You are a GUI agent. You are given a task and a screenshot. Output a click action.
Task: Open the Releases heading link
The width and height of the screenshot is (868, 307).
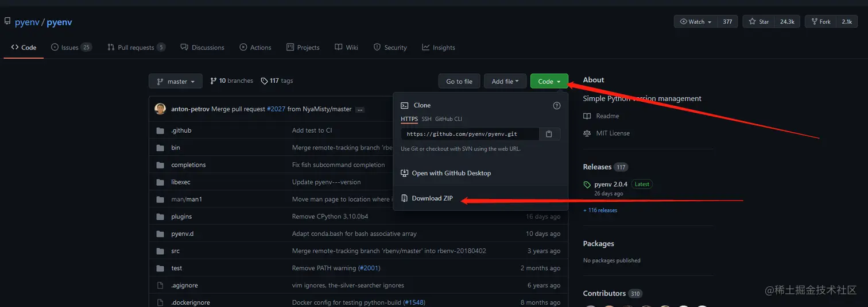tap(597, 167)
